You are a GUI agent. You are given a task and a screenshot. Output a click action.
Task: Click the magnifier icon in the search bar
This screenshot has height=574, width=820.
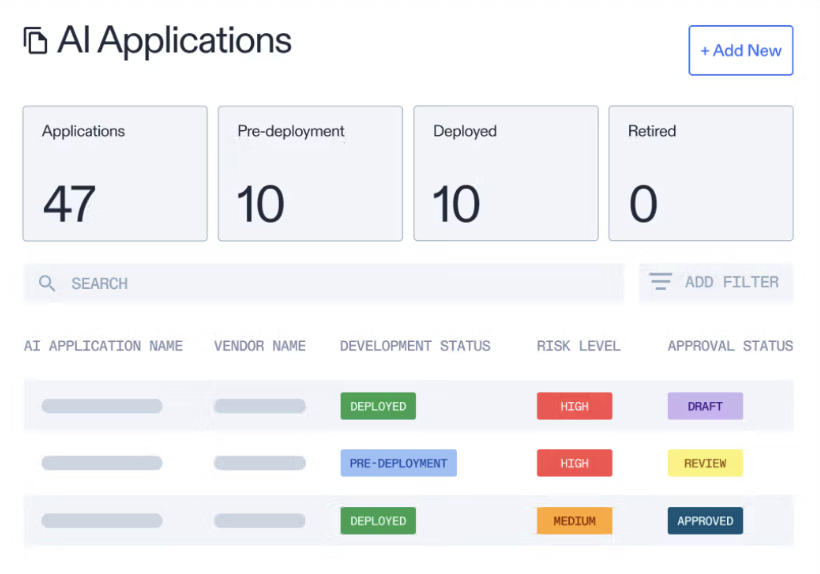point(47,283)
